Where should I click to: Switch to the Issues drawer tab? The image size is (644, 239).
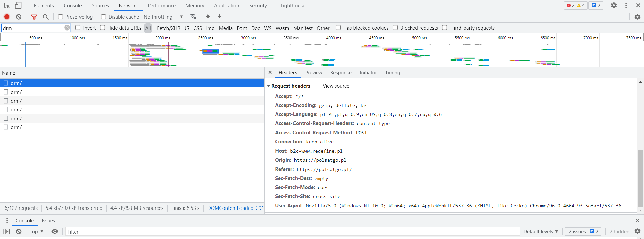tap(48, 220)
